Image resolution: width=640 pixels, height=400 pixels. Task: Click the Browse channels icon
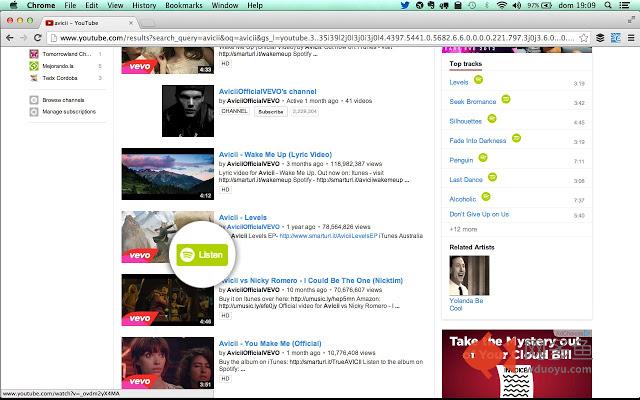pos(34,100)
